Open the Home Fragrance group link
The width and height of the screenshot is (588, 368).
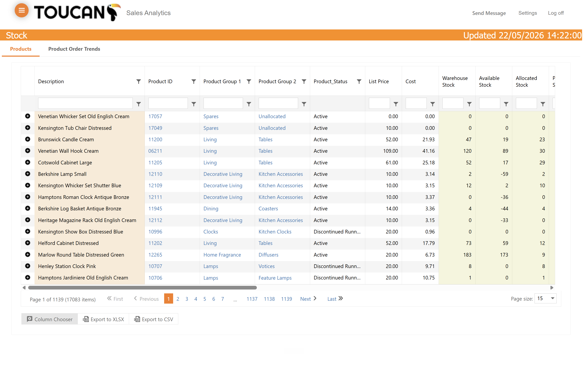(222, 255)
